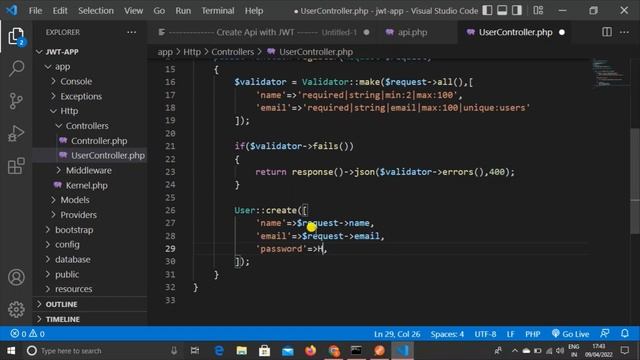The image size is (640, 360).
Task: Open the Help menu
Action: point(254,11)
